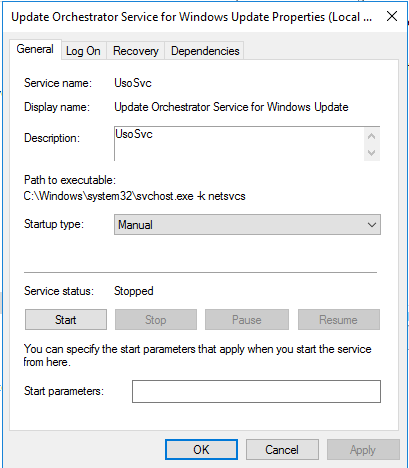The width and height of the screenshot is (409, 468).
Task: Open the Dependencies tab
Action: (205, 51)
